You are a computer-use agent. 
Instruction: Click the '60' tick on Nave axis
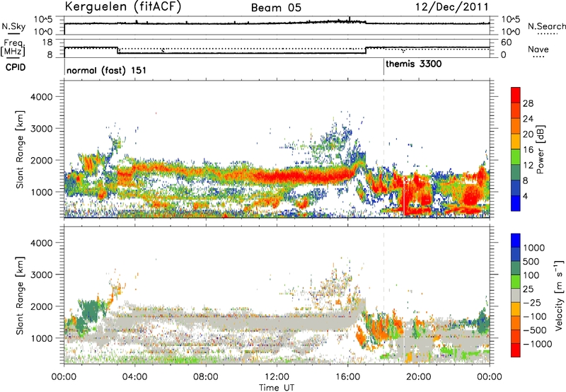pyautogui.click(x=507, y=42)
